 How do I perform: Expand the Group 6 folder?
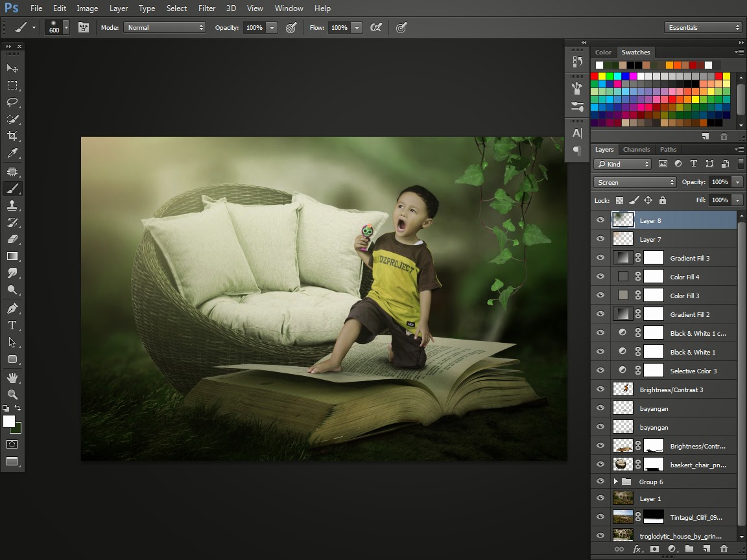point(616,482)
